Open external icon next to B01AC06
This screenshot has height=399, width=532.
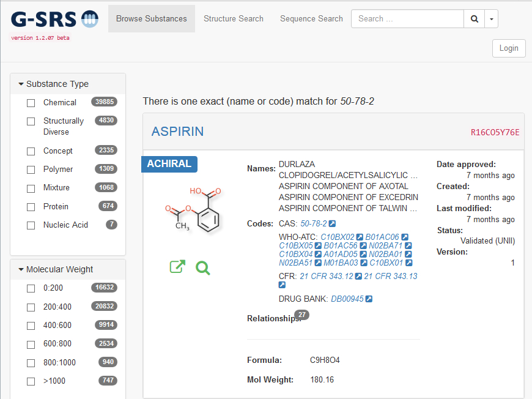(x=405, y=237)
